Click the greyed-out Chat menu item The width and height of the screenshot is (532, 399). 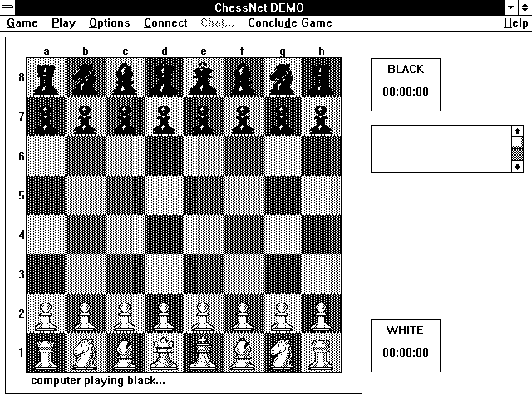tap(217, 23)
